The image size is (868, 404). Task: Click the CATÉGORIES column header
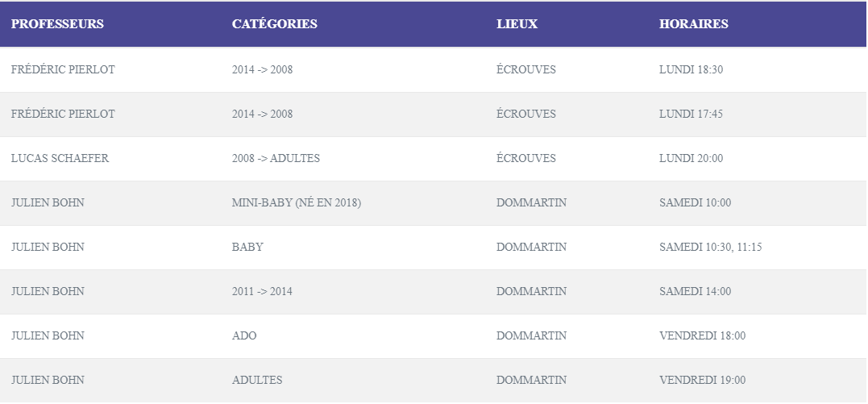coord(274,24)
